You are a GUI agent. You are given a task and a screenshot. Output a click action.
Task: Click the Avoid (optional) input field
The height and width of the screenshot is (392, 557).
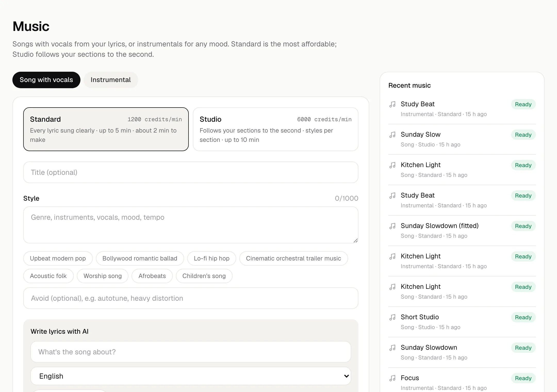[x=191, y=298]
